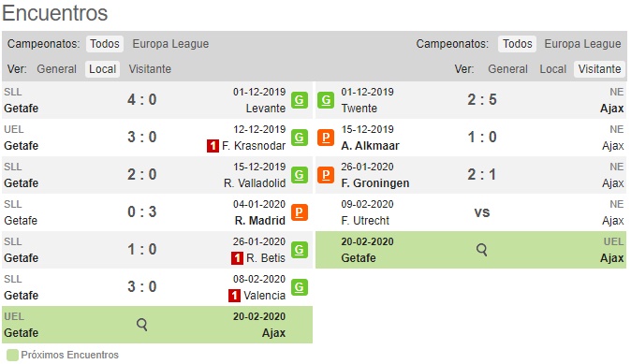This screenshot has height=364, width=631.
Task: Click green G badge next to Twente
Action: click(326, 100)
